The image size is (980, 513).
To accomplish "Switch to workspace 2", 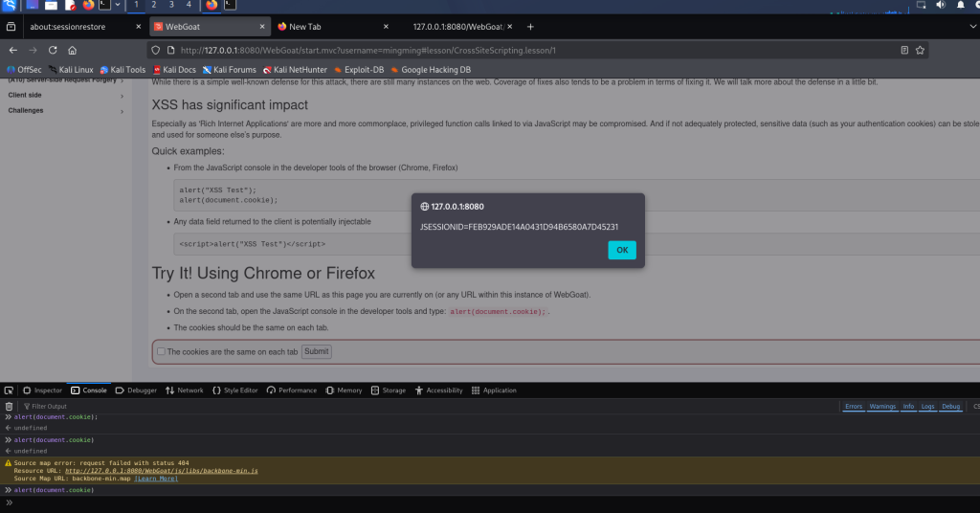I will (x=154, y=5).
